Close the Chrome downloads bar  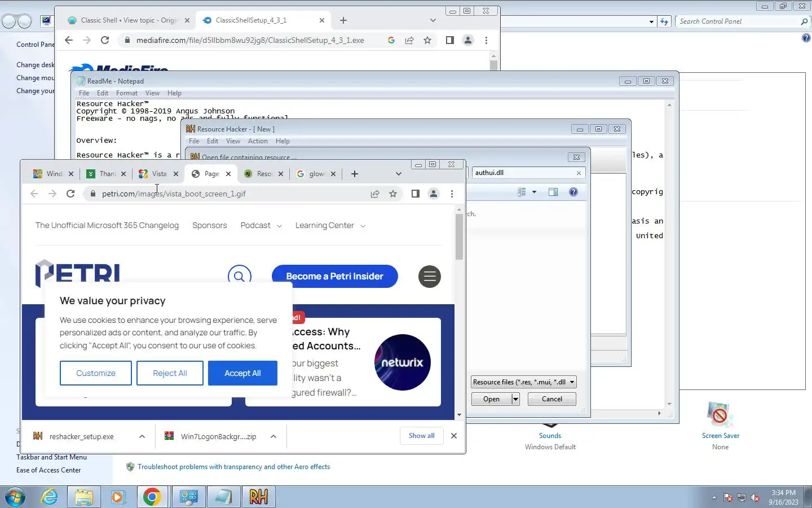(454, 436)
